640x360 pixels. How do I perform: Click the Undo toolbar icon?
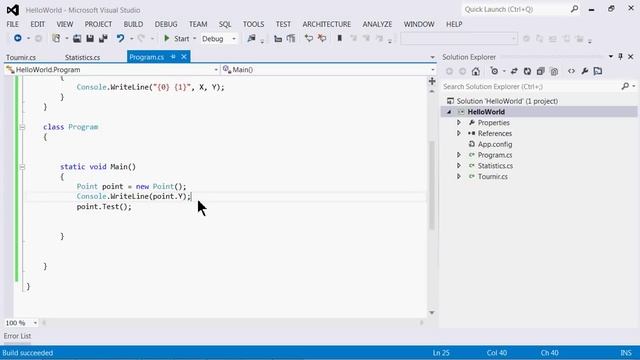click(120, 38)
